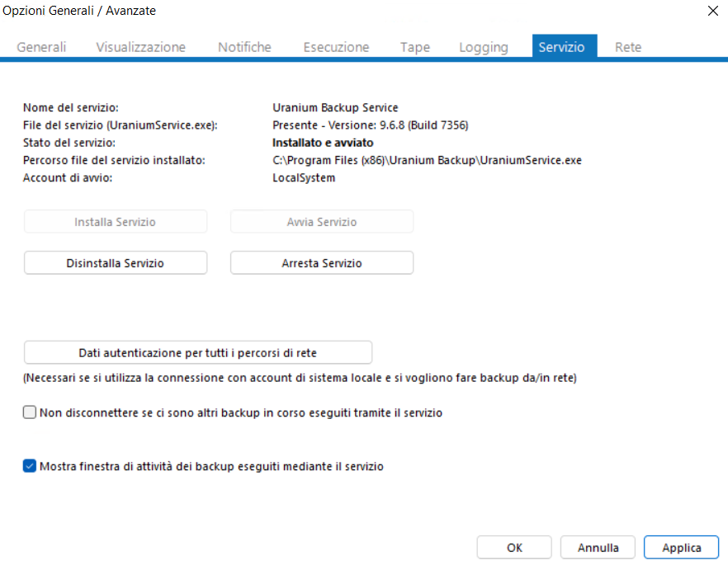Screen dimensions: 728x565
Task: Click the LocalSystem account value
Action: click(x=304, y=177)
